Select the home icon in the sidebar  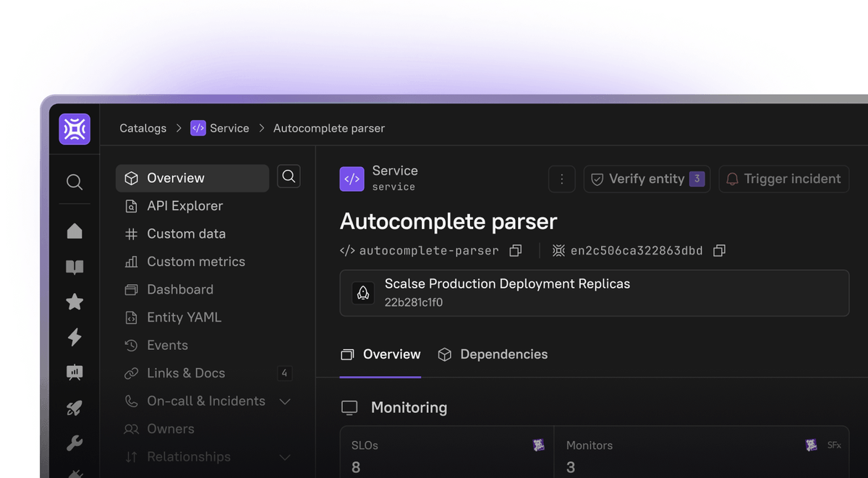tap(75, 231)
